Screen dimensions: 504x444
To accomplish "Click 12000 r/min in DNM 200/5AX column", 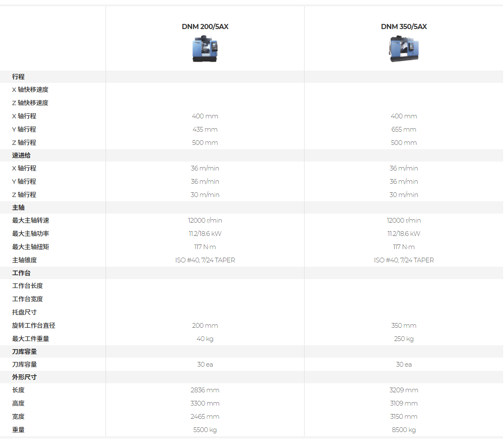I will (205, 221).
